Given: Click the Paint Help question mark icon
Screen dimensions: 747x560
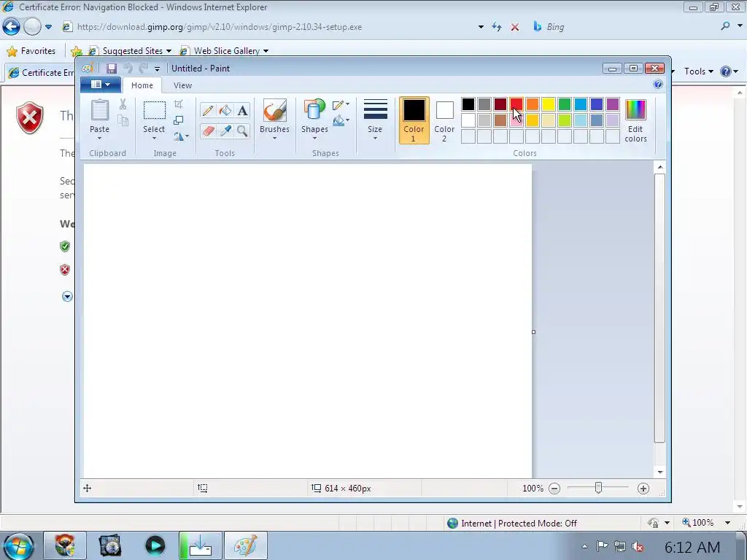Looking at the screenshot, I should coord(658,85).
